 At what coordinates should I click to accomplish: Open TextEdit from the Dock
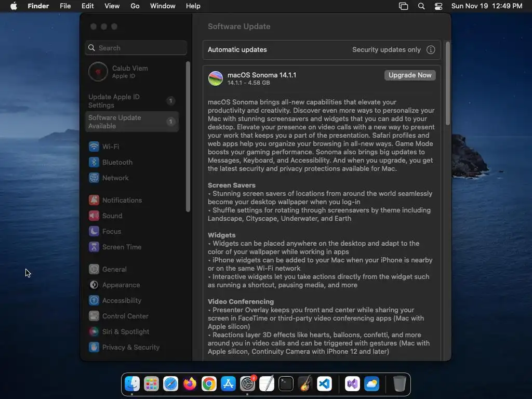coord(267,384)
